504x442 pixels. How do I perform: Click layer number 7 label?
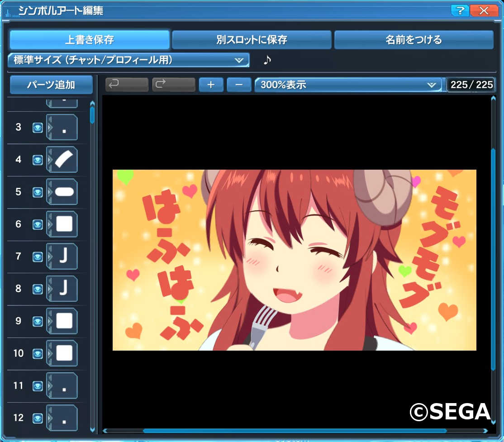click(18, 256)
